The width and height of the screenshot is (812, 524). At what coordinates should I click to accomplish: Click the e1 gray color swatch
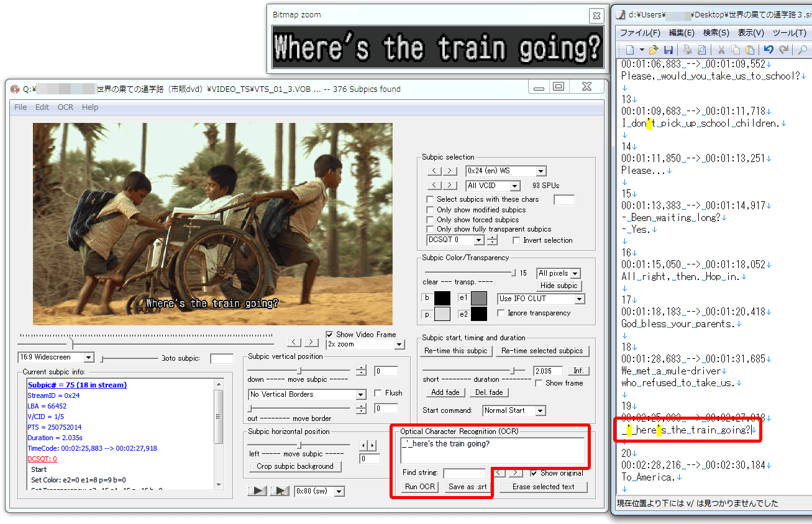pos(478,298)
